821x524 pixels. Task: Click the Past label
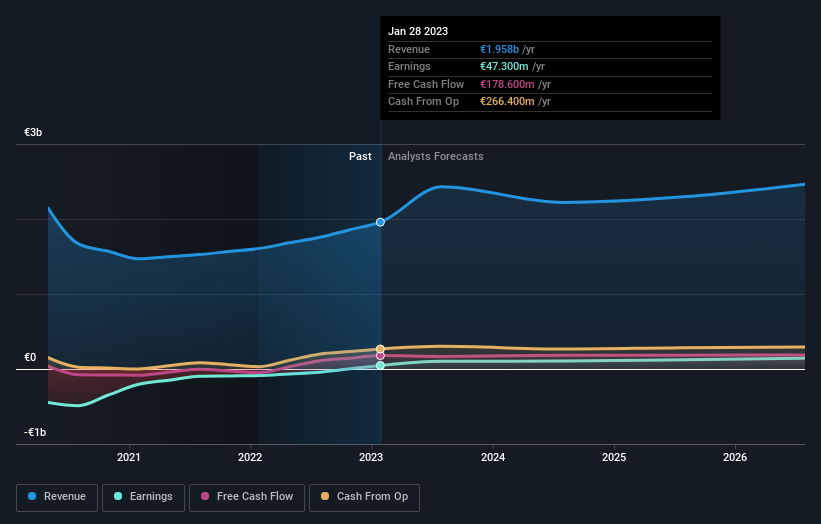pyautogui.click(x=360, y=157)
